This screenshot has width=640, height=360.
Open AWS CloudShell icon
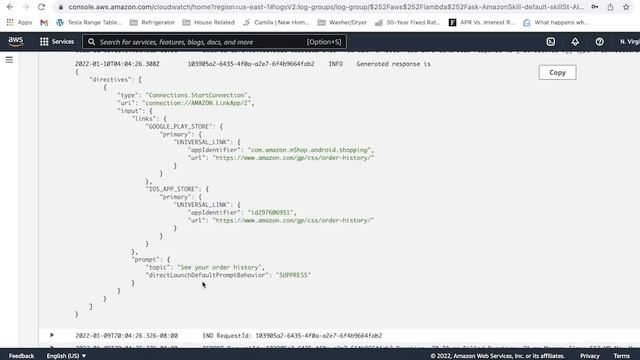tap(551, 42)
